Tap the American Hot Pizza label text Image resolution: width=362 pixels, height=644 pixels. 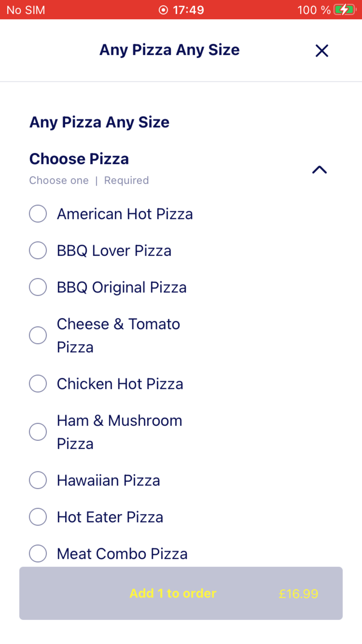point(125,214)
